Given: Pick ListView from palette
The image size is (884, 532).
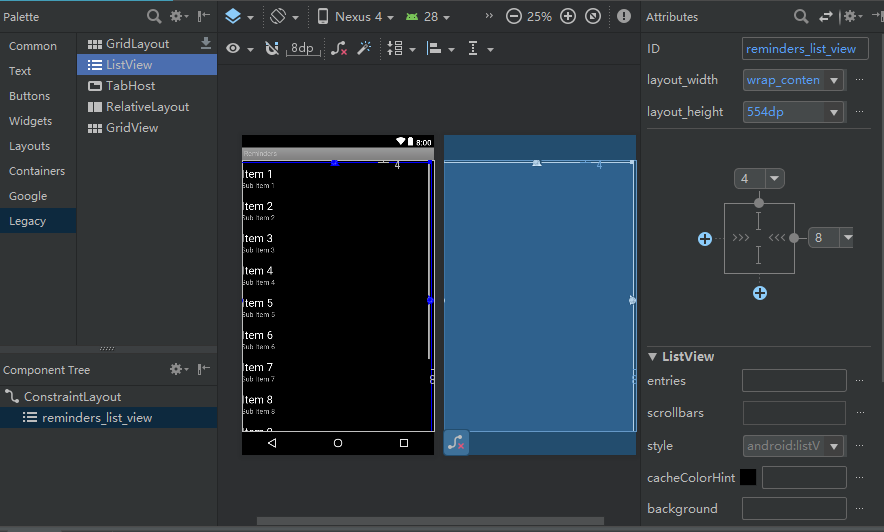Looking at the screenshot, I should 147,65.
